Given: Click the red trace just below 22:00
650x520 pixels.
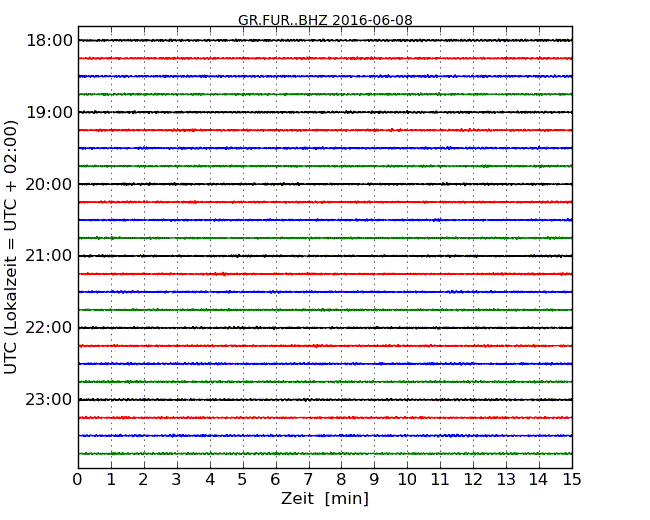Looking at the screenshot, I should click(x=325, y=346).
